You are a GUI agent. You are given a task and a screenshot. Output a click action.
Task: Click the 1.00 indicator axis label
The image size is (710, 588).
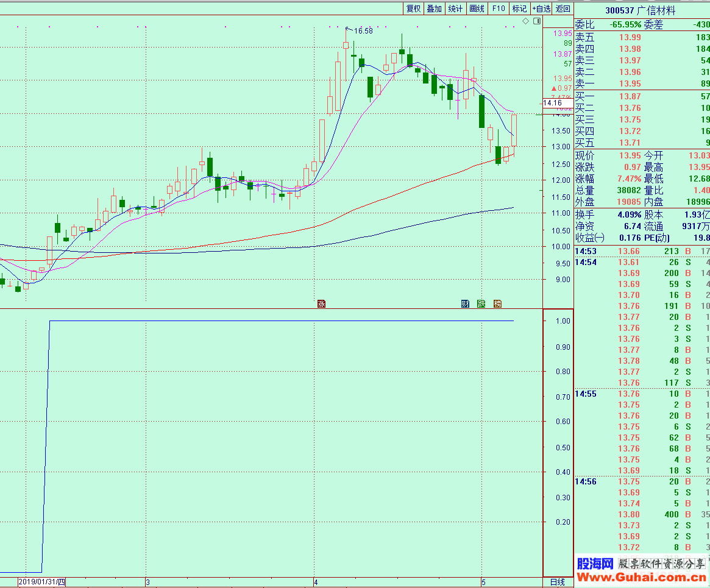(563, 321)
